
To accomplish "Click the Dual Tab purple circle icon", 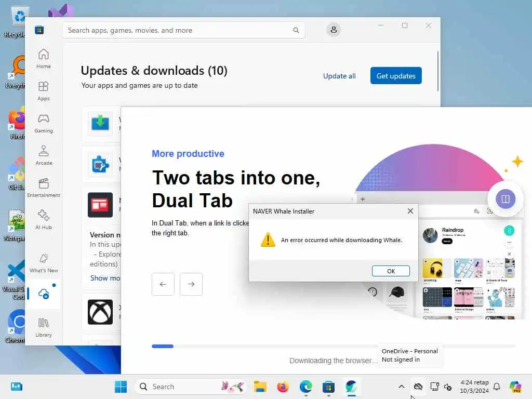I will pyautogui.click(x=505, y=199).
